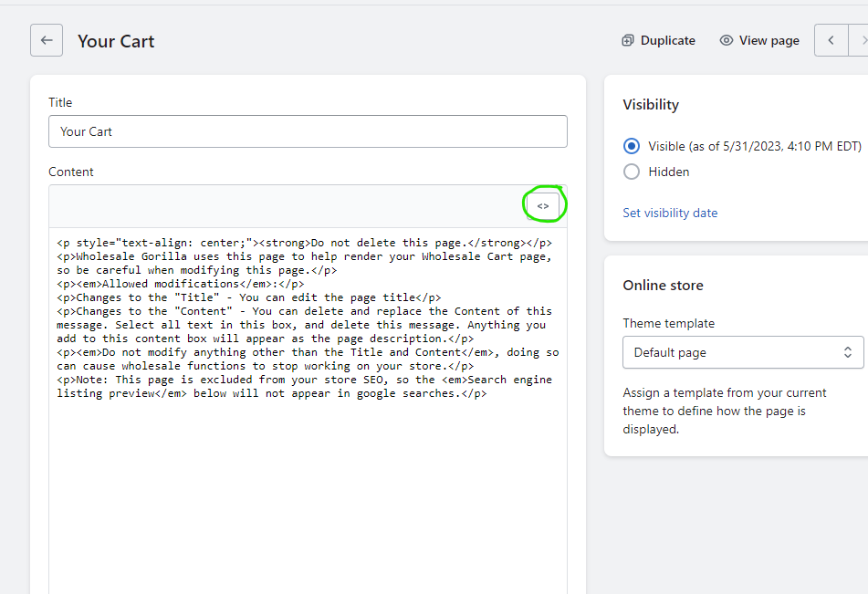Select the Visible radio option

coord(632,146)
